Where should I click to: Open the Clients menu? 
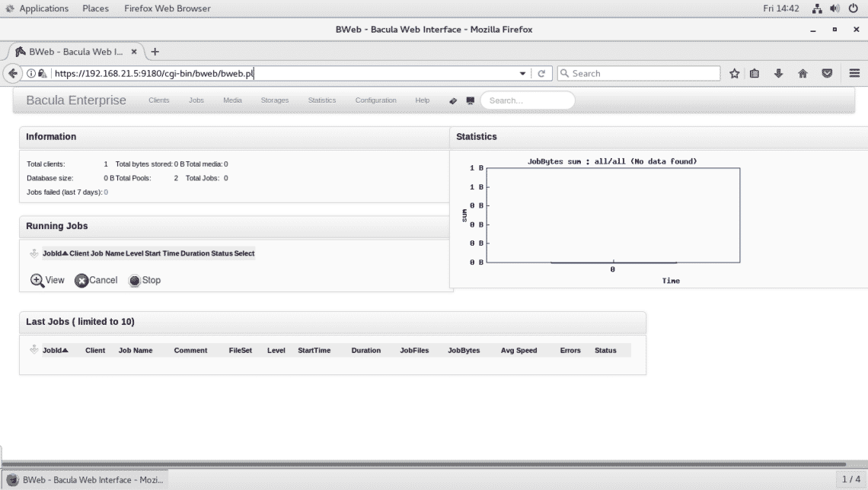[x=159, y=100]
